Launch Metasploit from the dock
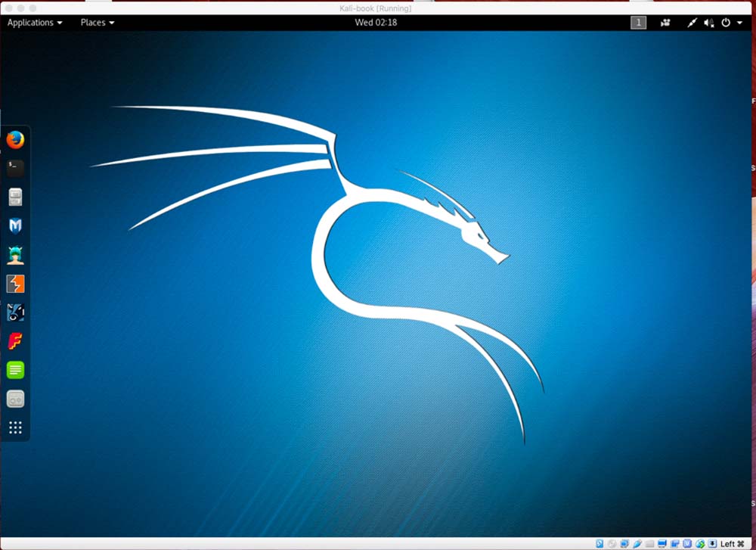Viewport: 756px width, 550px height. point(15,225)
